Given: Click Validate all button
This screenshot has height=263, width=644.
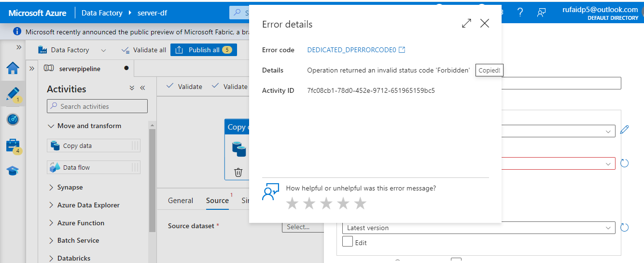Looking at the screenshot, I should click(x=143, y=50).
